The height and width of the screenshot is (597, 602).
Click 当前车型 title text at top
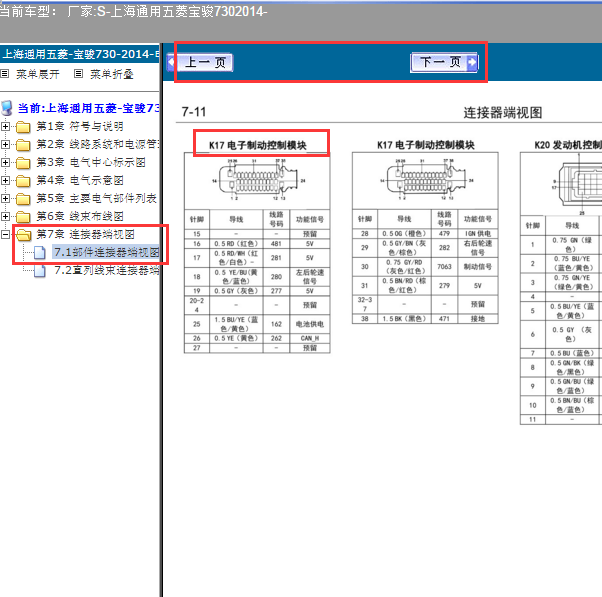pos(133,12)
